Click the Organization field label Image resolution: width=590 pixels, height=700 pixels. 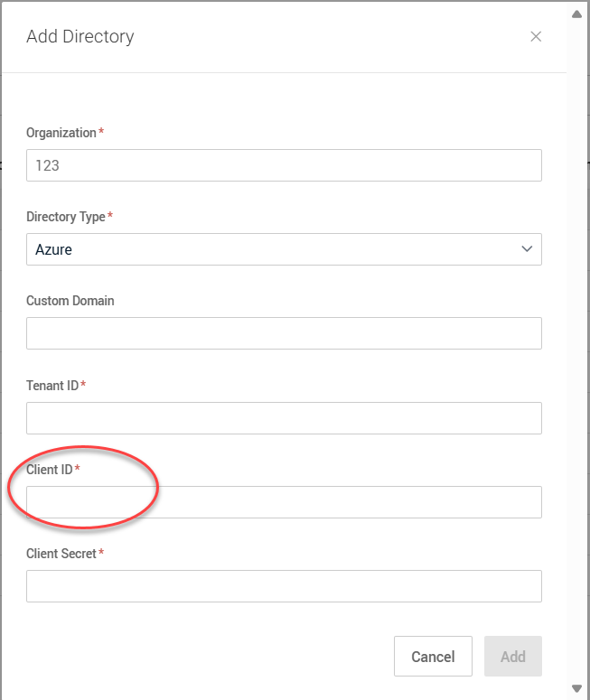click(x=61, y=133)
